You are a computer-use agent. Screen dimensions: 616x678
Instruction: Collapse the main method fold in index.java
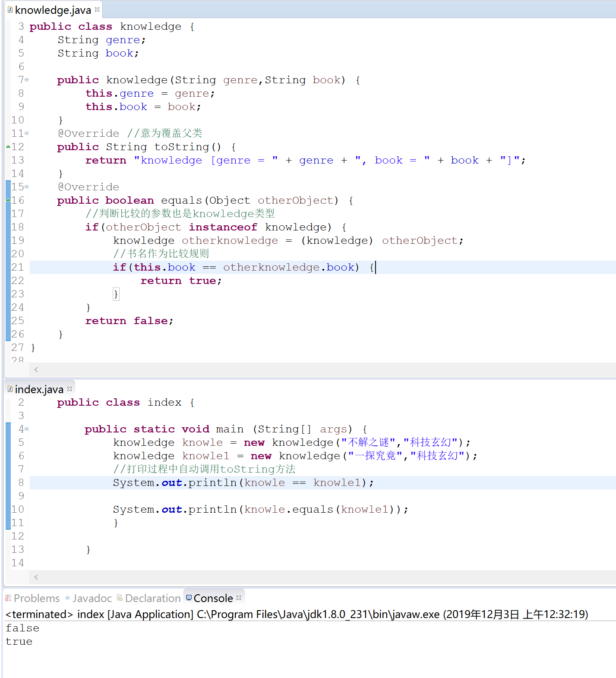pyautogui.click(x=27, y=429)
